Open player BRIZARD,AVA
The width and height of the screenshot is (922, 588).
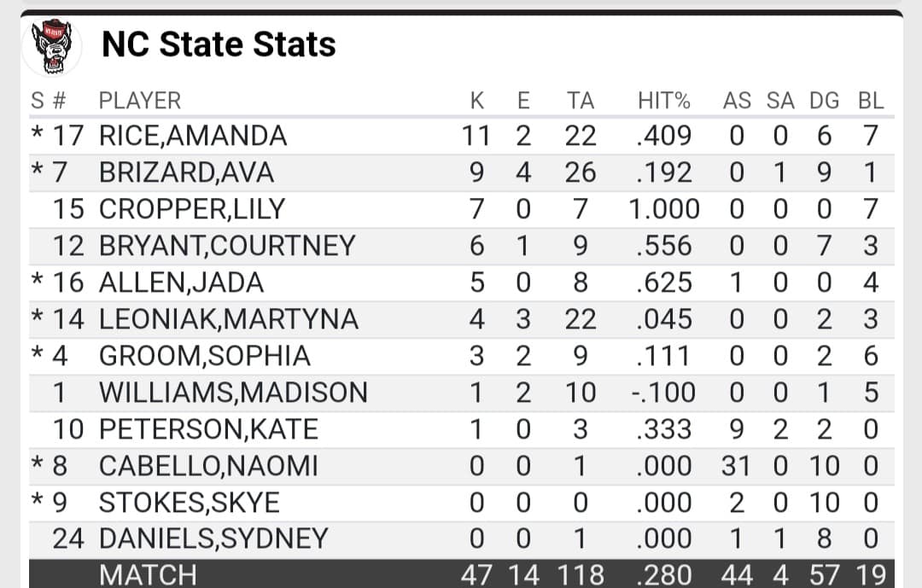(186, 173)
